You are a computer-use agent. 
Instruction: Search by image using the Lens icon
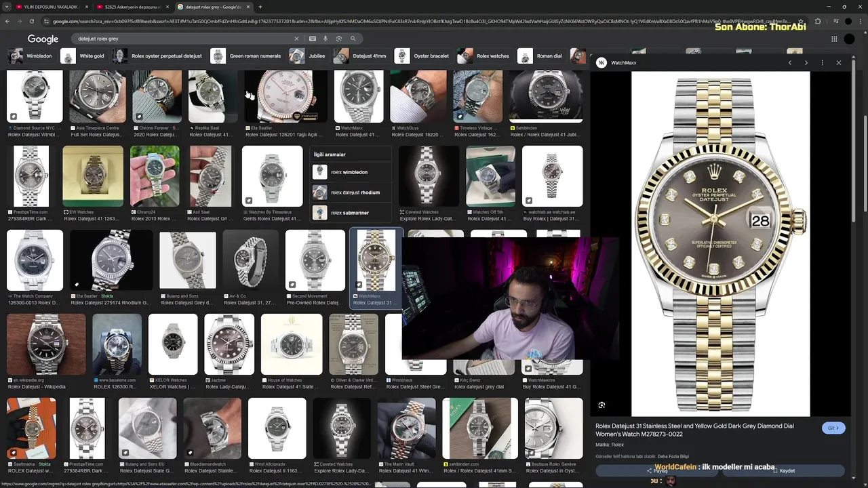click(x=338, y=39)
